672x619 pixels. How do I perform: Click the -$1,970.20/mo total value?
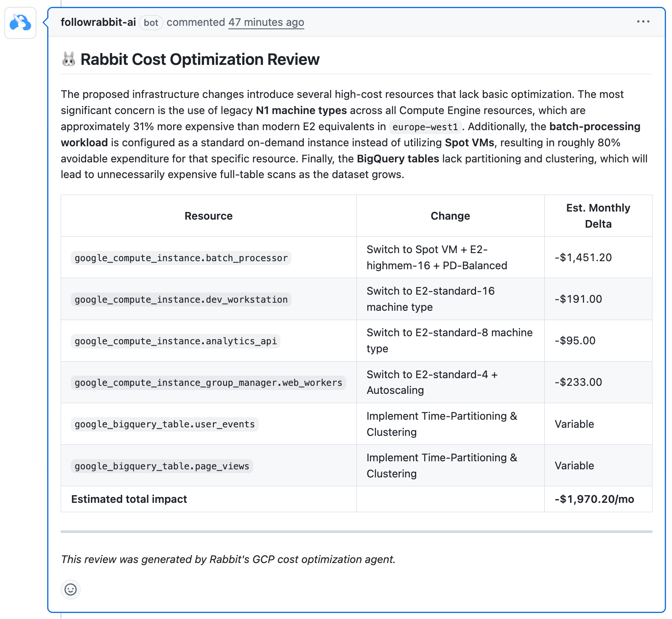594,499
